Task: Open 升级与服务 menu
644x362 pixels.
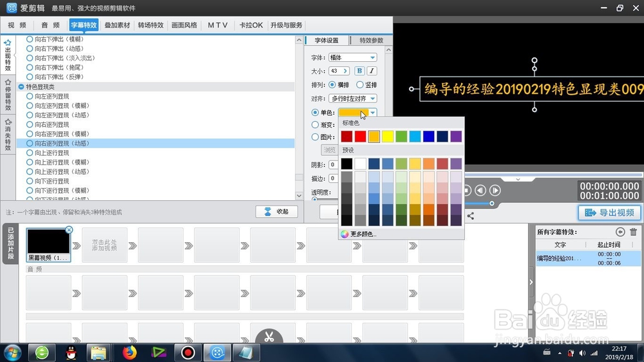Action: point(287,25)
